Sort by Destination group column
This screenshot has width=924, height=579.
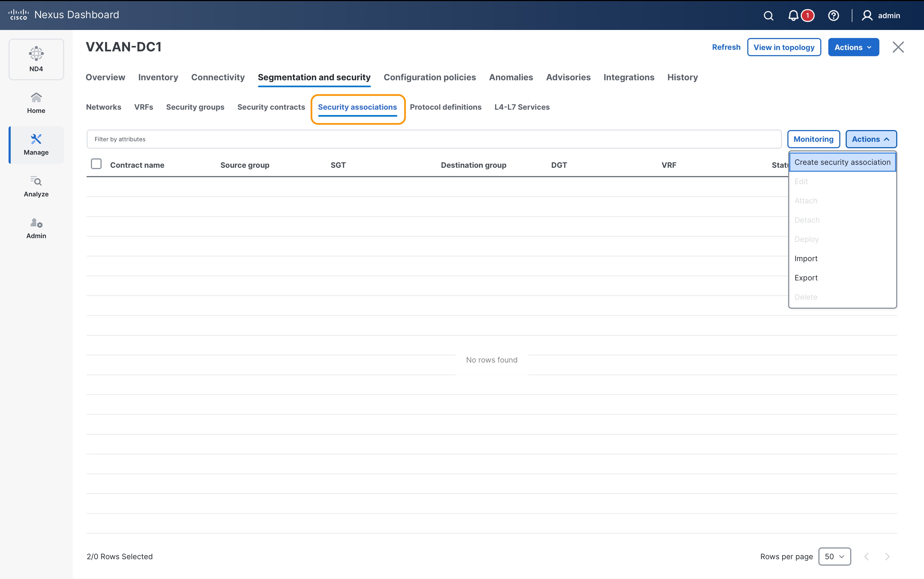(x=473, y=165)
